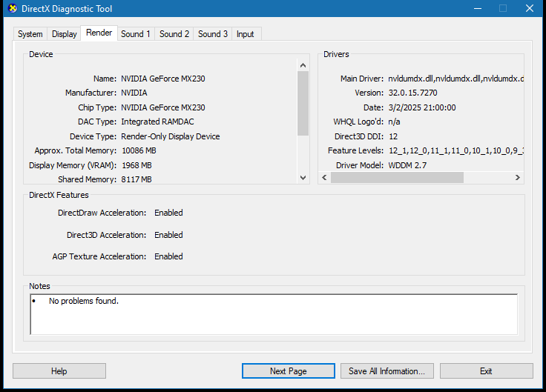Click the Exit button
Screen dimensions: 546x392
[x=486, y=371]
